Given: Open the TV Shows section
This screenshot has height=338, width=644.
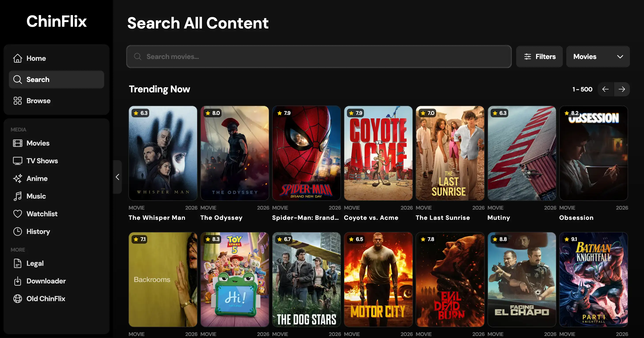Looking at the screenshot, I should [56, 161].
